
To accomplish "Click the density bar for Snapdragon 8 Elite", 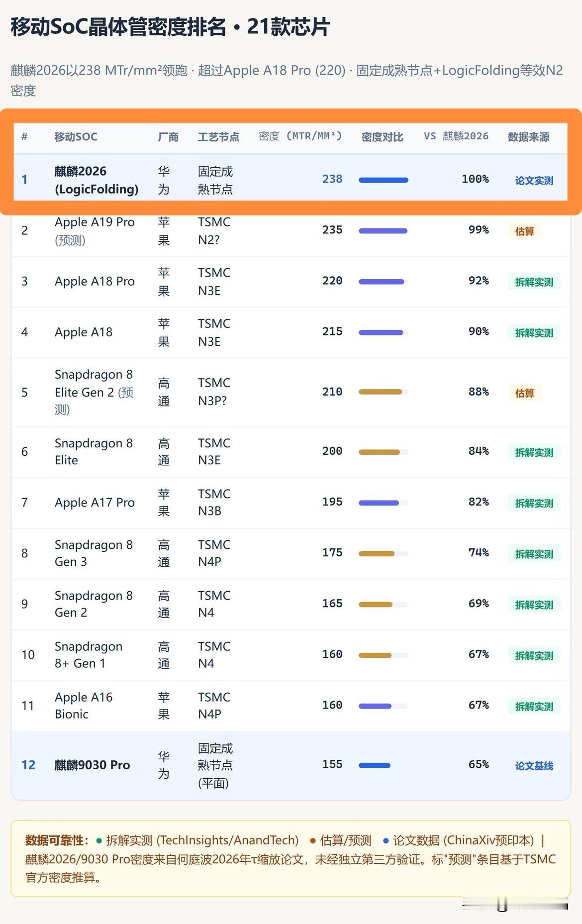I will tap(384, 452).
